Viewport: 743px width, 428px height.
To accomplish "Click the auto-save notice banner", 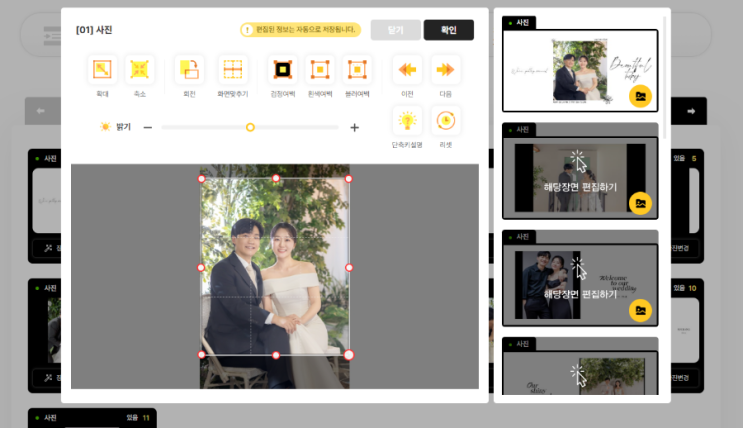I will coord(300,30).
